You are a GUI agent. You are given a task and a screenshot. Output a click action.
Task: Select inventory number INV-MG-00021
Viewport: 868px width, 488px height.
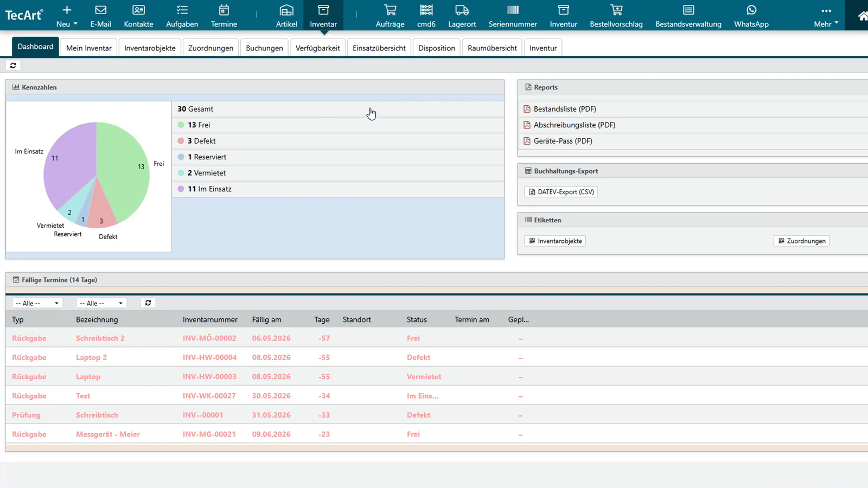[x=209, y=434]
